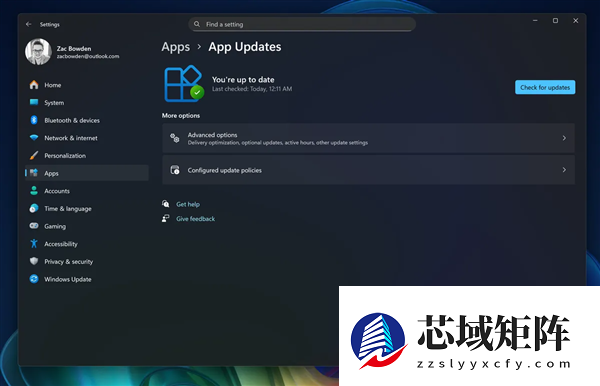Click the Privacy & security shield icon

(x=34, y=261)
